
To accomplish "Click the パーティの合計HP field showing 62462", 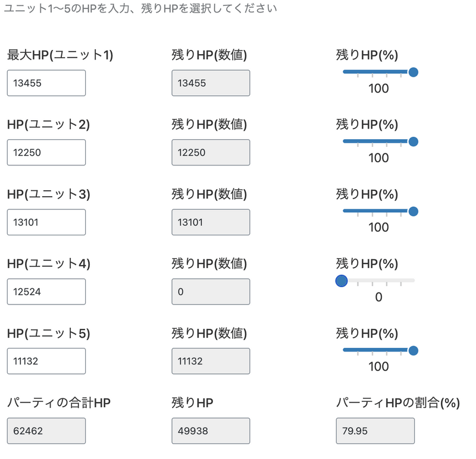I will [46, 431].
